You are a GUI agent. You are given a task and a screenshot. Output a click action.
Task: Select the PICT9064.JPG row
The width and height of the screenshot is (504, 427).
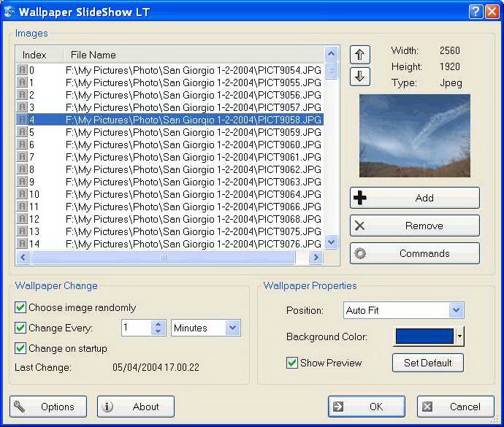pos(169,194)
